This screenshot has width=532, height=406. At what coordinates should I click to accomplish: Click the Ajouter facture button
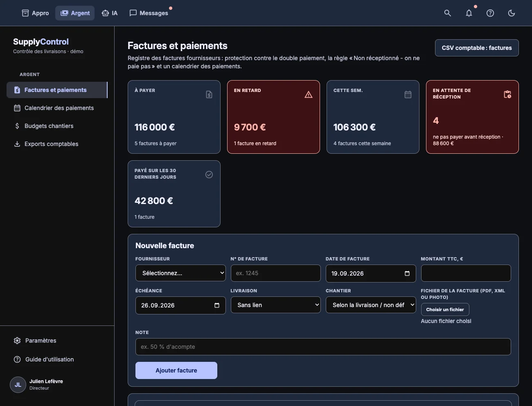tap(176, 370)
